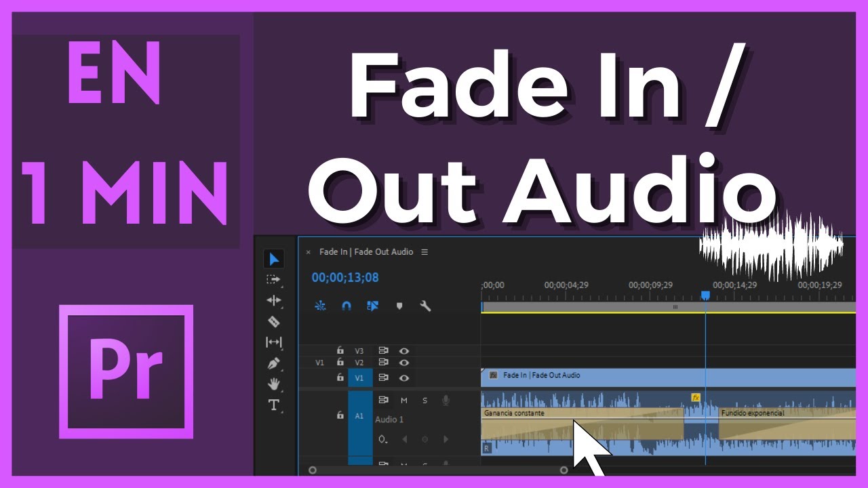The height and width of the screenshot is (488, 868).
Task: Toggle sync lock for A1 track
Action: pyautogui.click(x=383, y=400)
